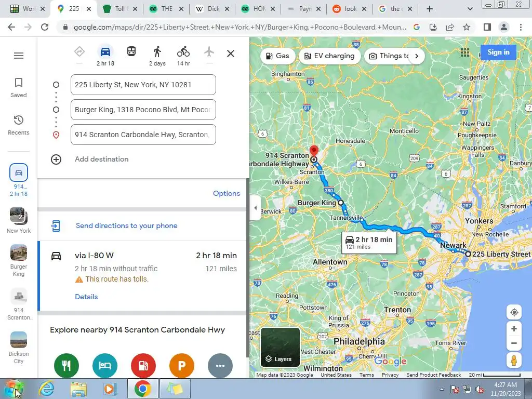The width and height of the screenshot is (532, 399).
Task: Open Terms link in map footer
Action: tap(366, 375)
